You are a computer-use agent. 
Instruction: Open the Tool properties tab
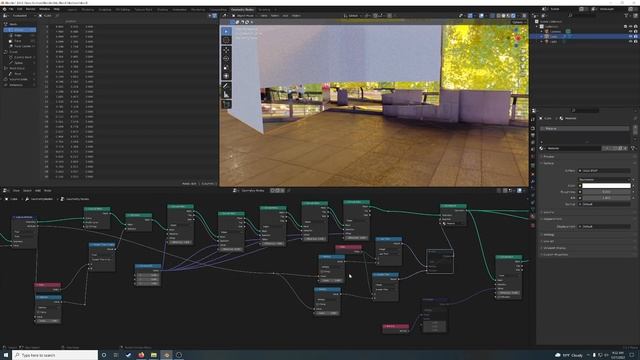(x=533, y=119)
